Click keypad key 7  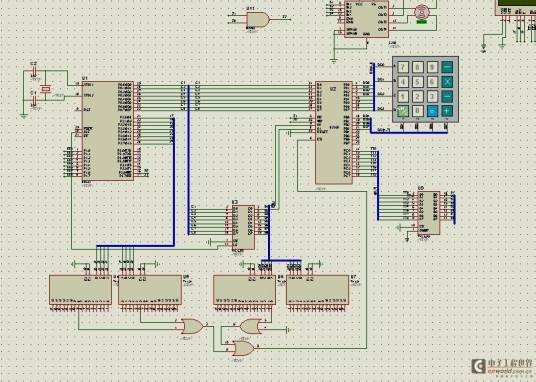pyautogui.click(x=403, y=67)
